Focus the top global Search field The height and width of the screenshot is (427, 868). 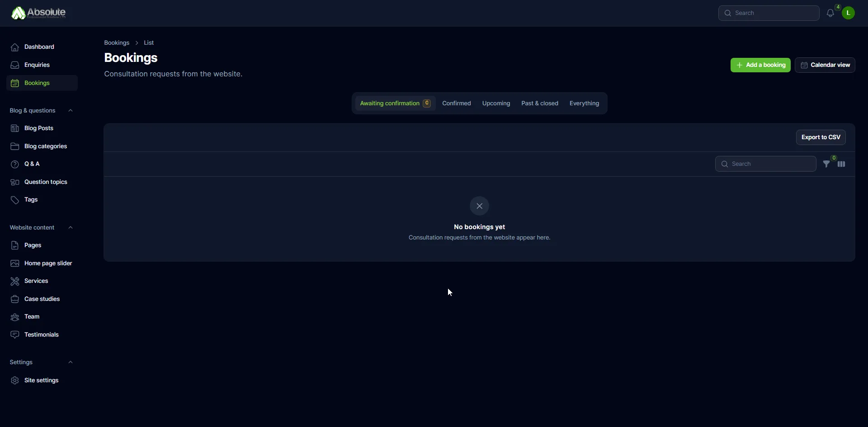point(769,13)
